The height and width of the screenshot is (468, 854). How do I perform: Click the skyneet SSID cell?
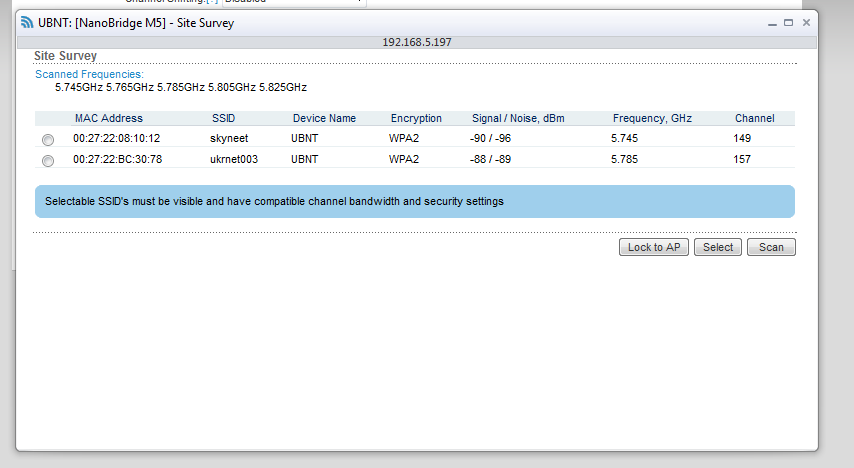coord(229,138)
